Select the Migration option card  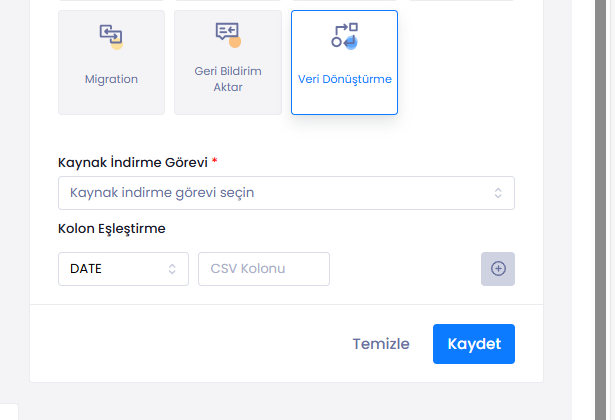[x=111, y=63]
